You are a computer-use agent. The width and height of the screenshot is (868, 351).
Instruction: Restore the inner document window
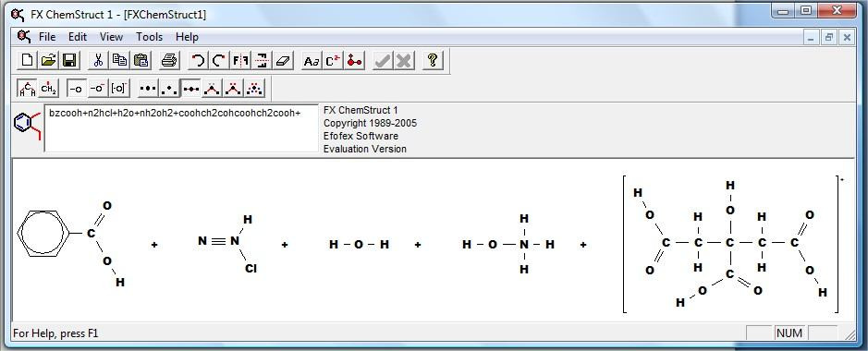[x=828, y=38]
